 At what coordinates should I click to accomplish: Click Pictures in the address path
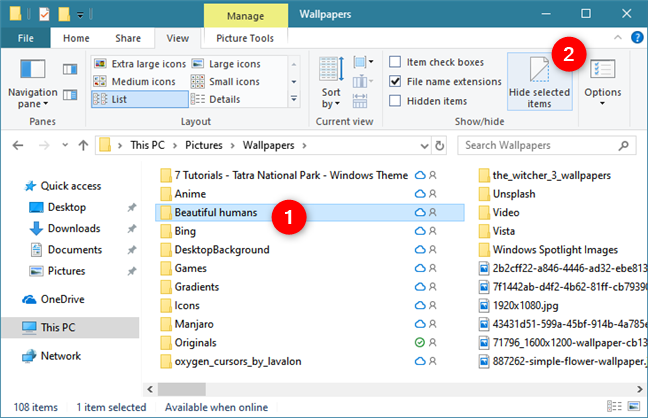204,145
